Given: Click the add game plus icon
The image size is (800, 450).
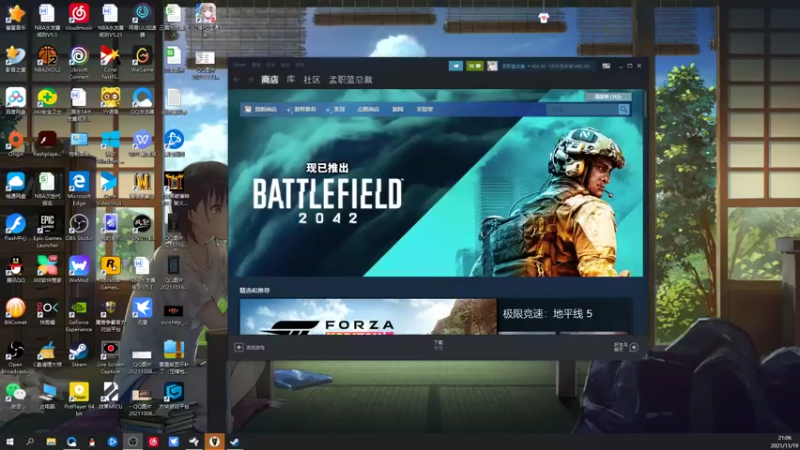Looking at the screenshot, I should click(x=239, y=347).
